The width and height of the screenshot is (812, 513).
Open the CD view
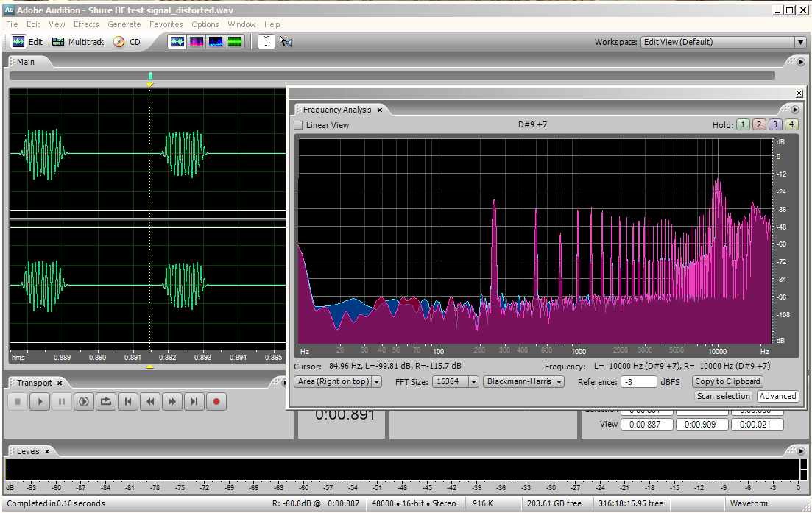[x=127, y=42]
